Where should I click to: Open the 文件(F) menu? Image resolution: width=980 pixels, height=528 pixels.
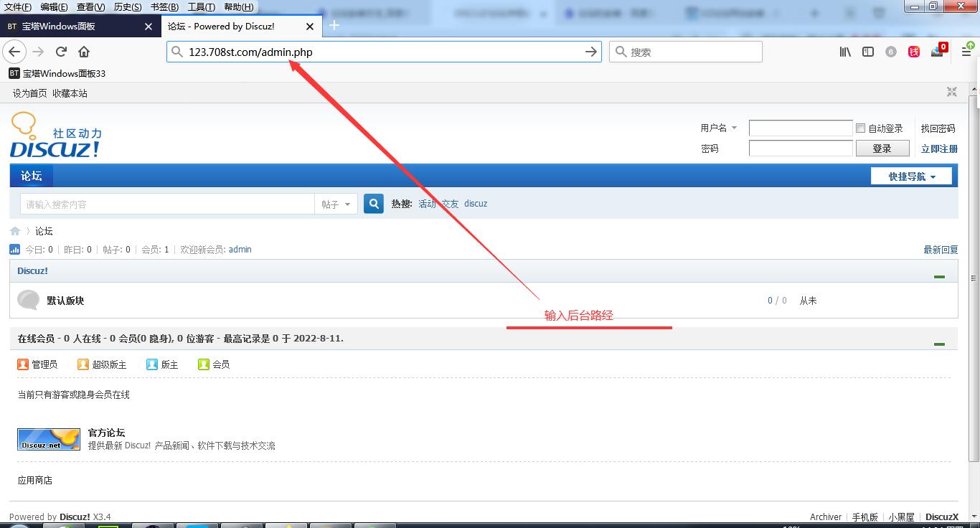[18, 7]
